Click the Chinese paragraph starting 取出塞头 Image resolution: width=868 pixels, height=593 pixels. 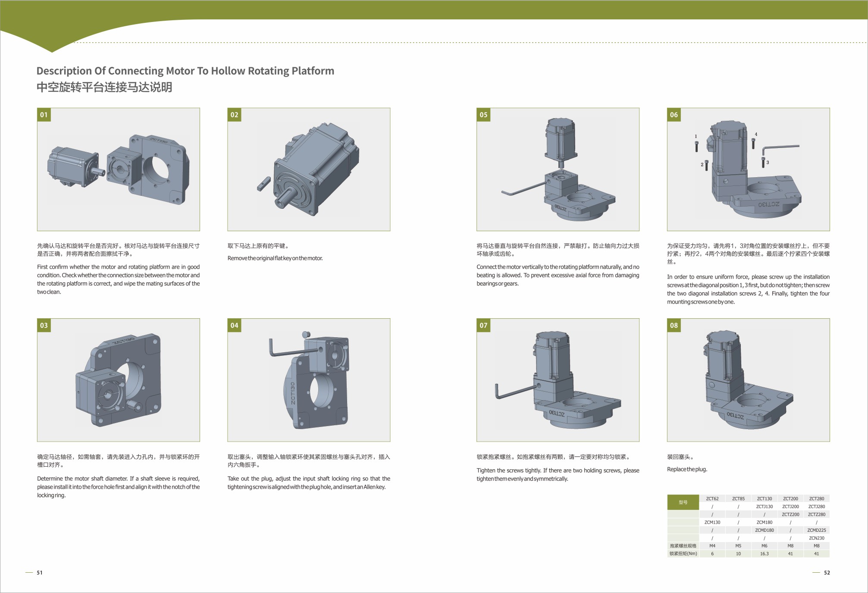[x=309, y=461]
